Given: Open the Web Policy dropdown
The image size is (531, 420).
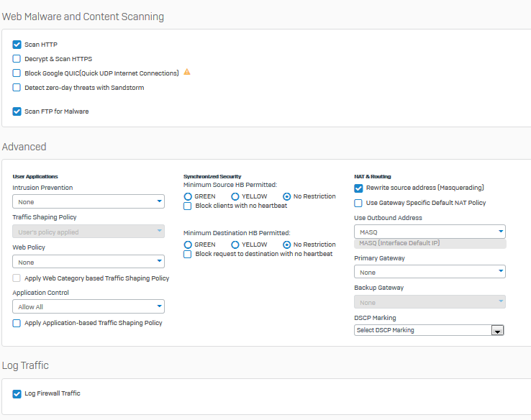Looking at the screenshot, I should 88,262.
